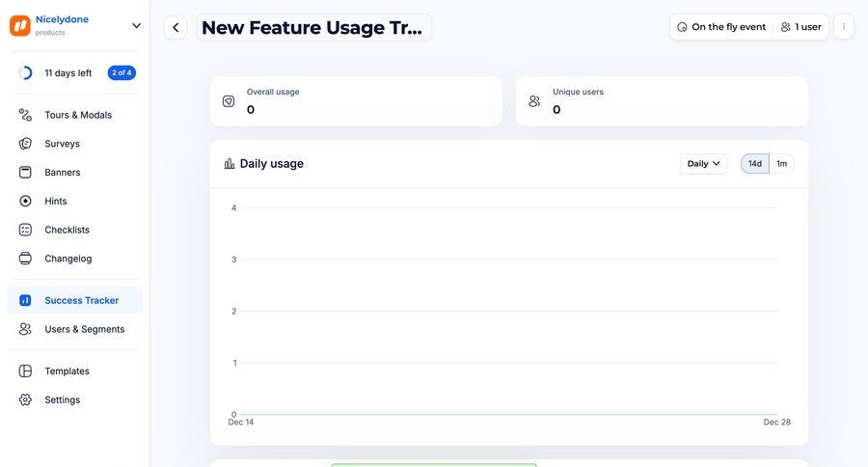Expand the Daily interval dropdown
The image size is (868, 467).
tap(703, 163)
